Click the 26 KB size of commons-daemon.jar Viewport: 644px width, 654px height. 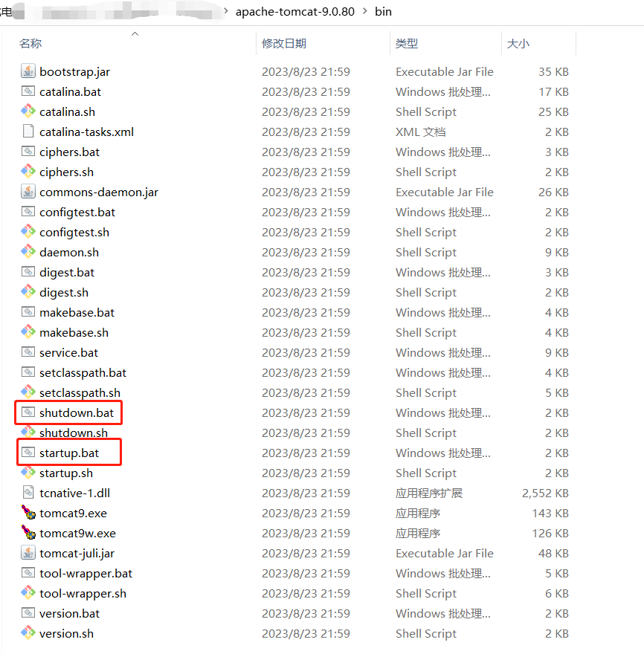coord(553,192)
